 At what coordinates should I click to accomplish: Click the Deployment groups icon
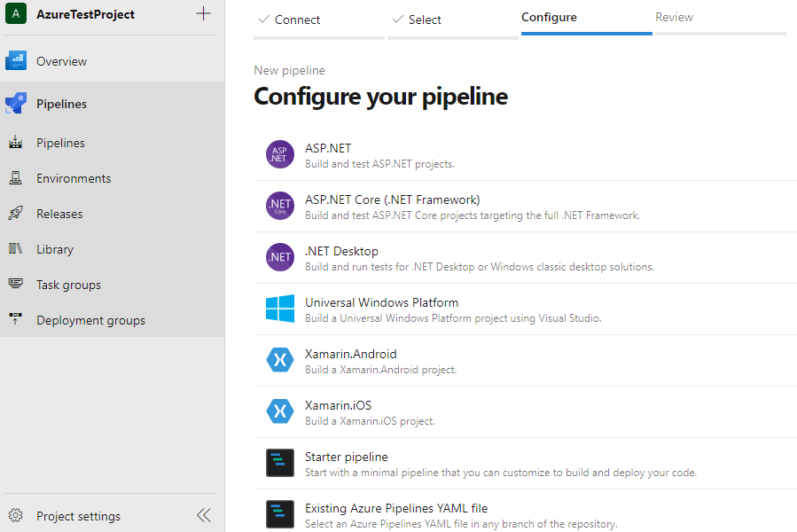pyautogui.click(x=16, y=319)
